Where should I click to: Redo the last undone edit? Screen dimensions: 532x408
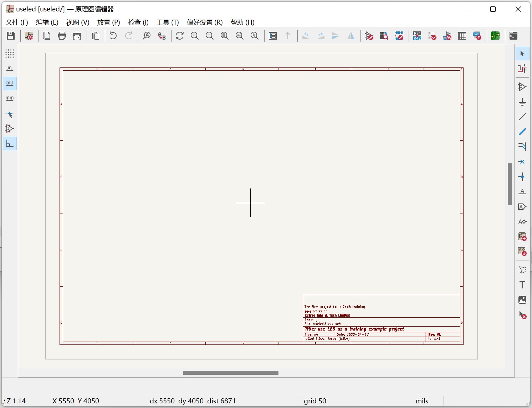[x=129, y=36]
